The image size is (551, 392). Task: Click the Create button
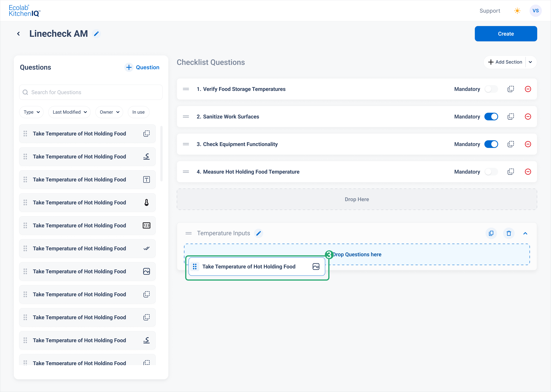point(506,34)
